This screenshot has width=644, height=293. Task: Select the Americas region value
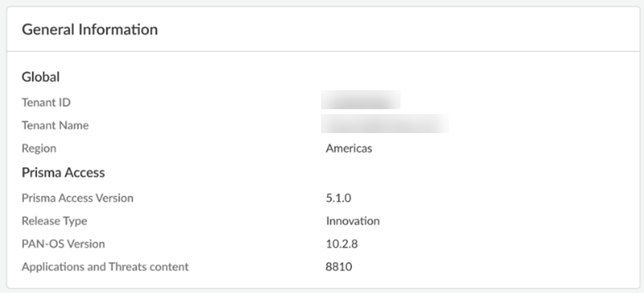[348, 149]
